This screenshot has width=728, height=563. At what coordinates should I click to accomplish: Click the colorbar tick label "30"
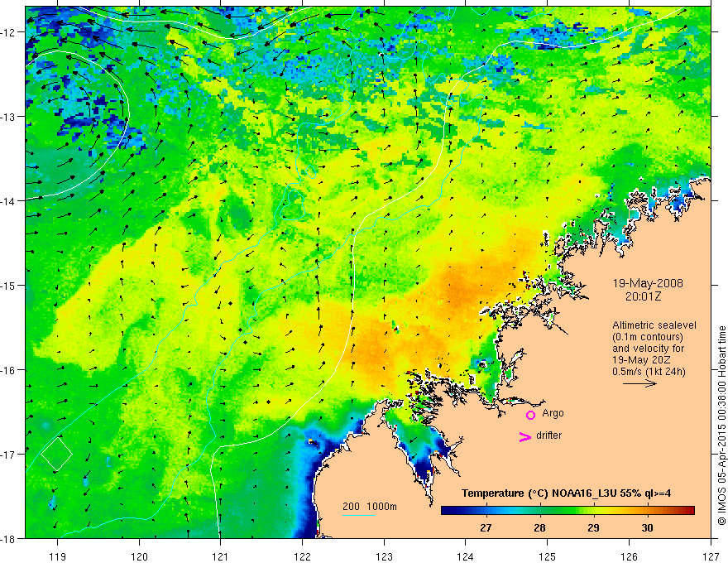(x=647, y=527)
